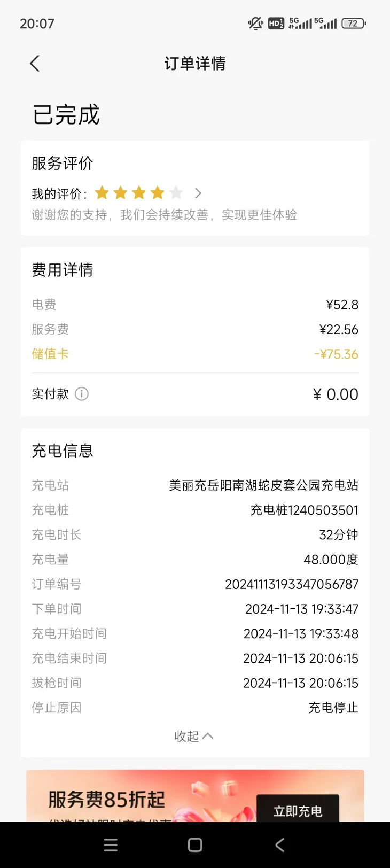
Task: Open the 服务费85折起 promotional banner
Action: (195, 796)
